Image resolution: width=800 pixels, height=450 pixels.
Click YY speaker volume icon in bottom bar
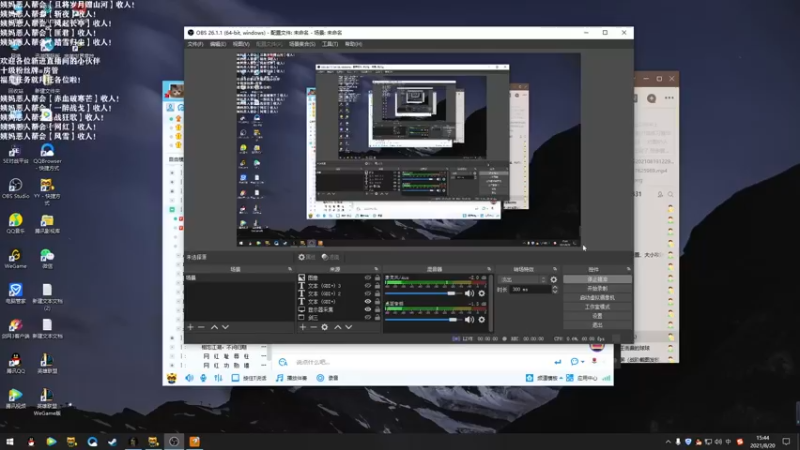pyautogui.click(x=189, y=378)
